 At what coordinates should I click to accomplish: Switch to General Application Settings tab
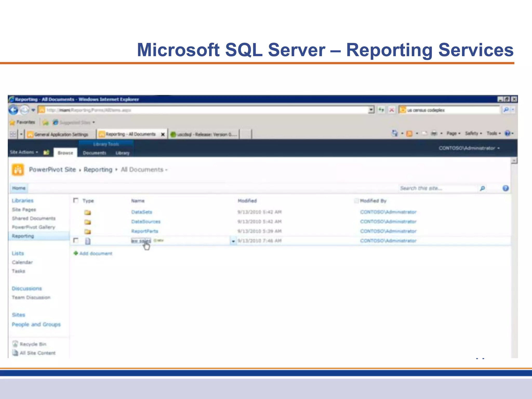point(60,134)
